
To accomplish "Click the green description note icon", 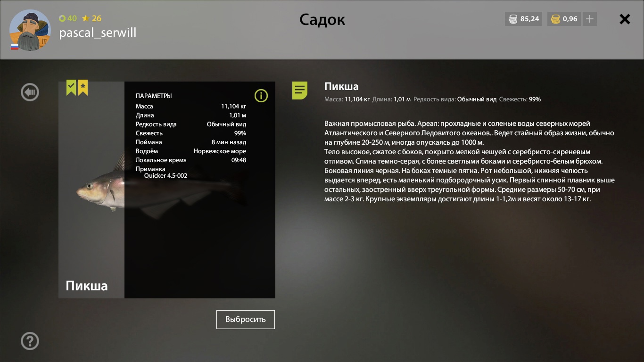I will (300, 90).
